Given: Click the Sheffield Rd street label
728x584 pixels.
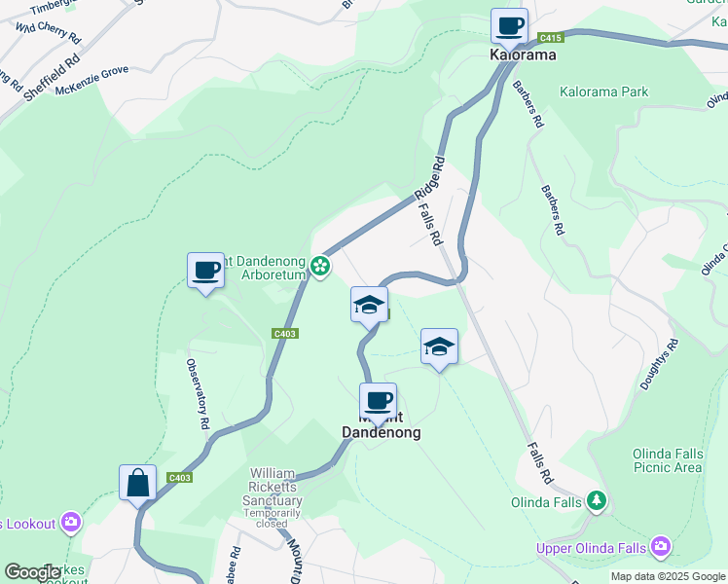Looking at the screenshot, I should tap(52, 78).
